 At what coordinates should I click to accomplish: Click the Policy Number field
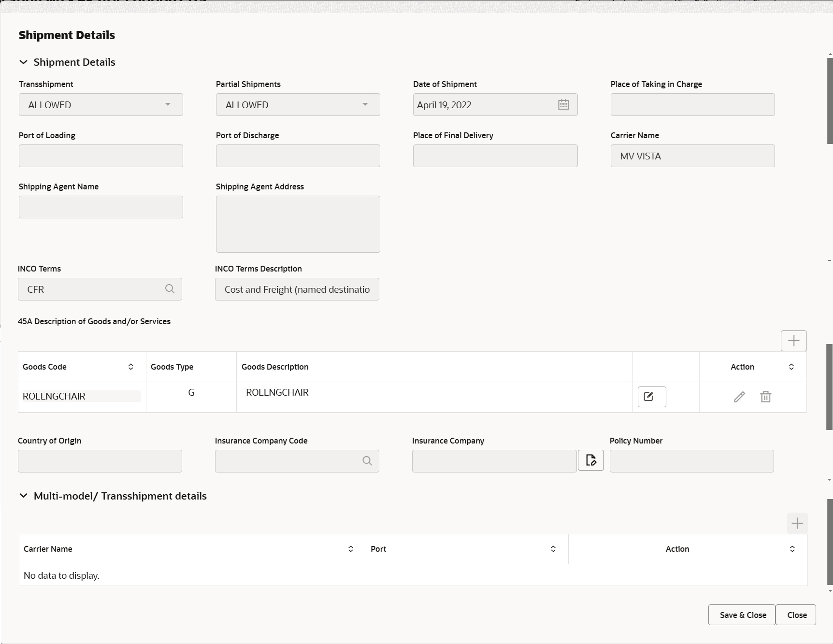(x=691, y=461)
